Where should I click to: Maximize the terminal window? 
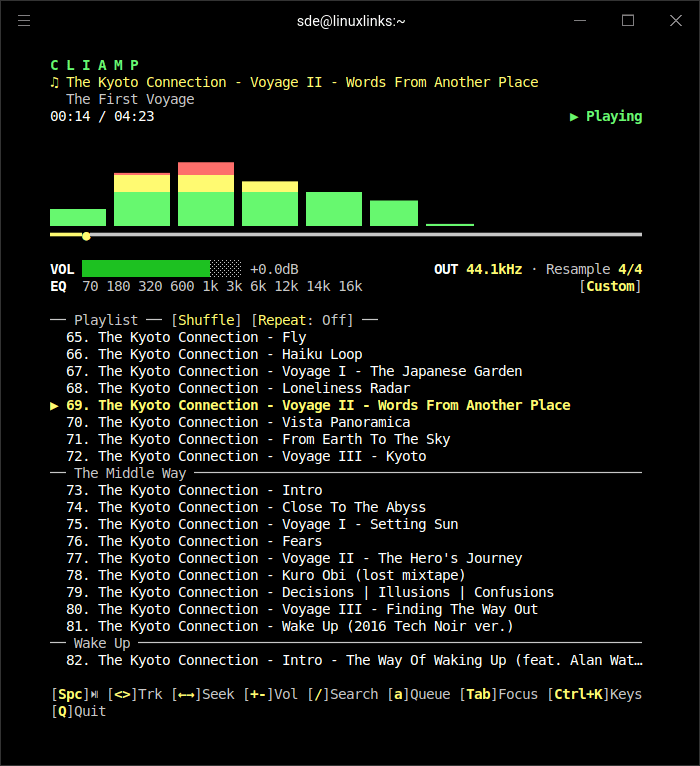click(x=628, y=21)
